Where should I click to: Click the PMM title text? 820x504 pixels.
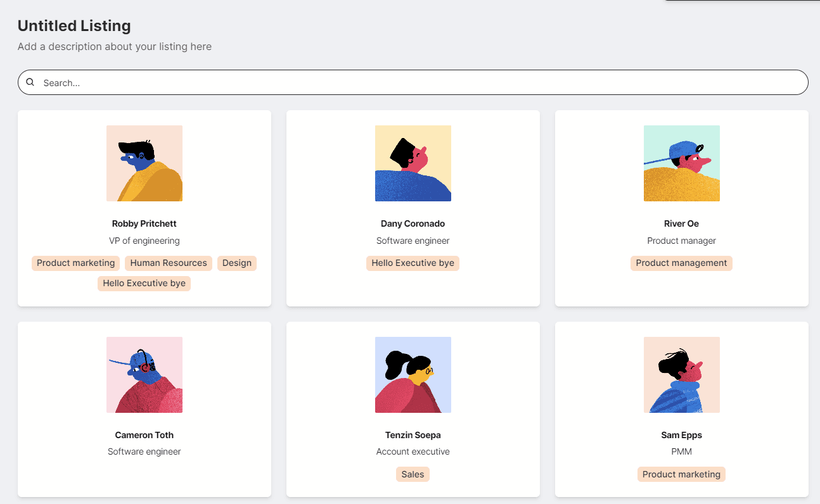[x=682, y=451]
